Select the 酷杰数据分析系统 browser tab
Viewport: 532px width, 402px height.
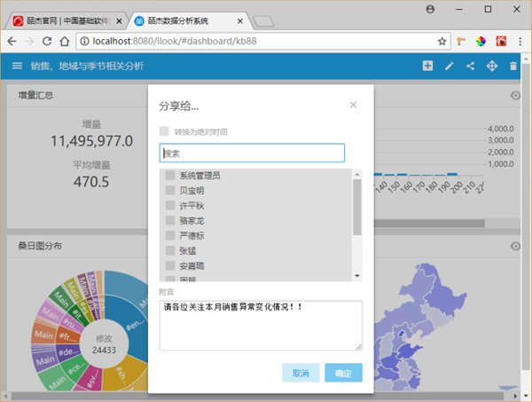[186, 18]
